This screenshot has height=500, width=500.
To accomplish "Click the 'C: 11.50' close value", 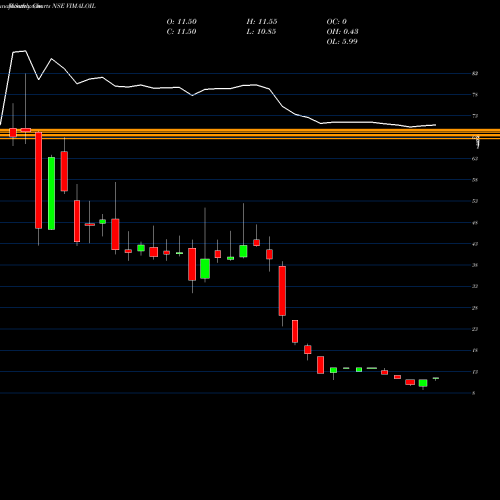I will (x=181, y=32).
